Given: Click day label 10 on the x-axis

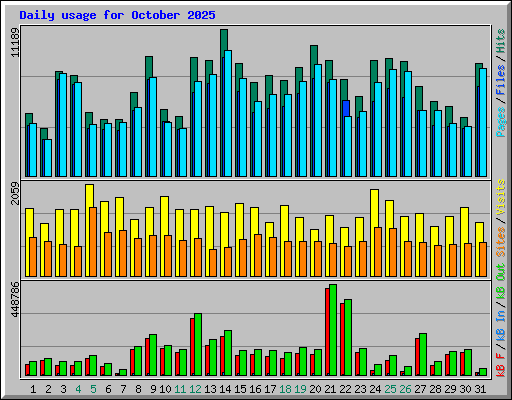Looking at the screenshot, I should (165, 389).
